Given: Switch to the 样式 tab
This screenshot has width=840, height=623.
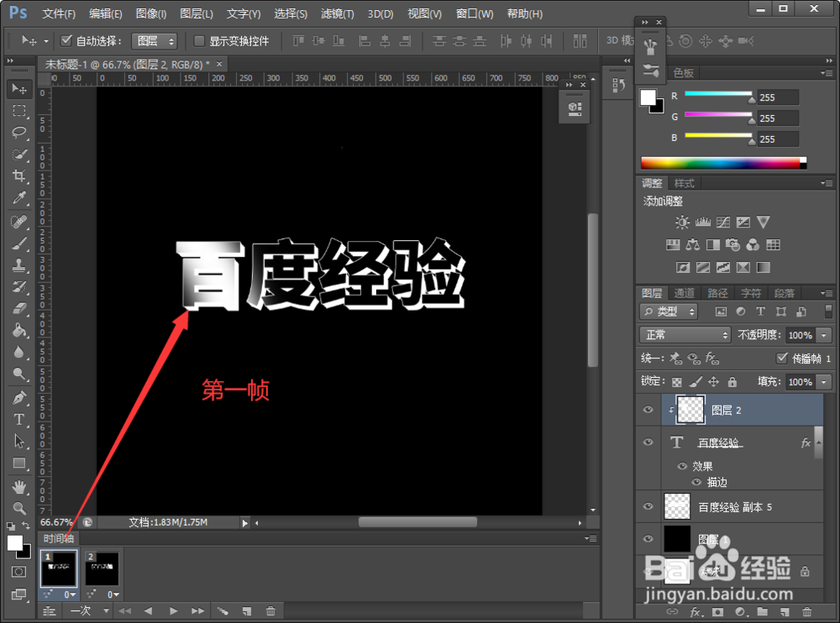Looking at the screenshot, I should (x=684, y=183).
